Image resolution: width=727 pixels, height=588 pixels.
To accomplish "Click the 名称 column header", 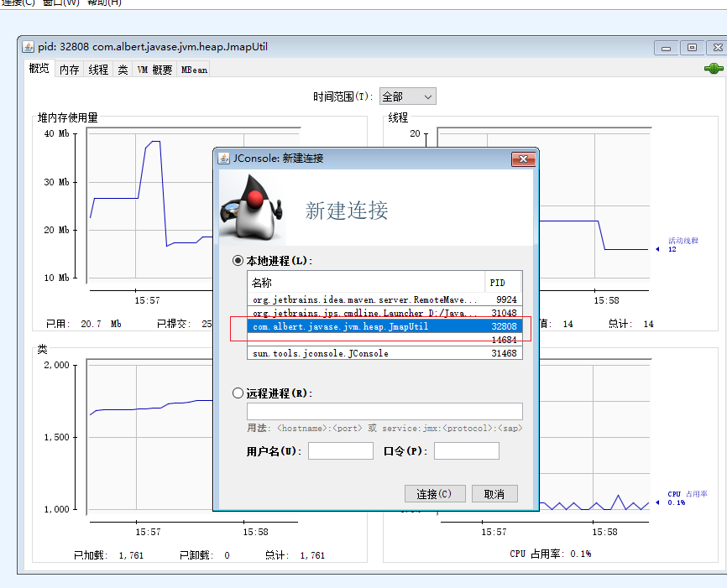I will click(x=366, y=282).
